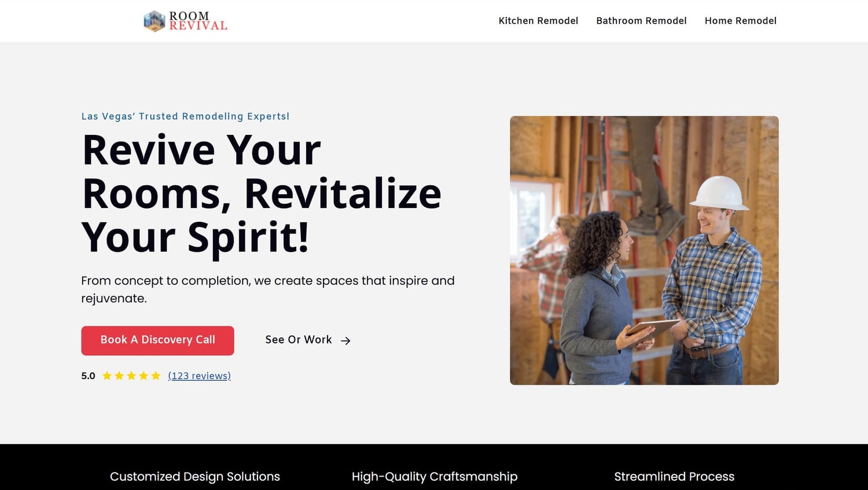Click the fourth rating star

(144, 376)
